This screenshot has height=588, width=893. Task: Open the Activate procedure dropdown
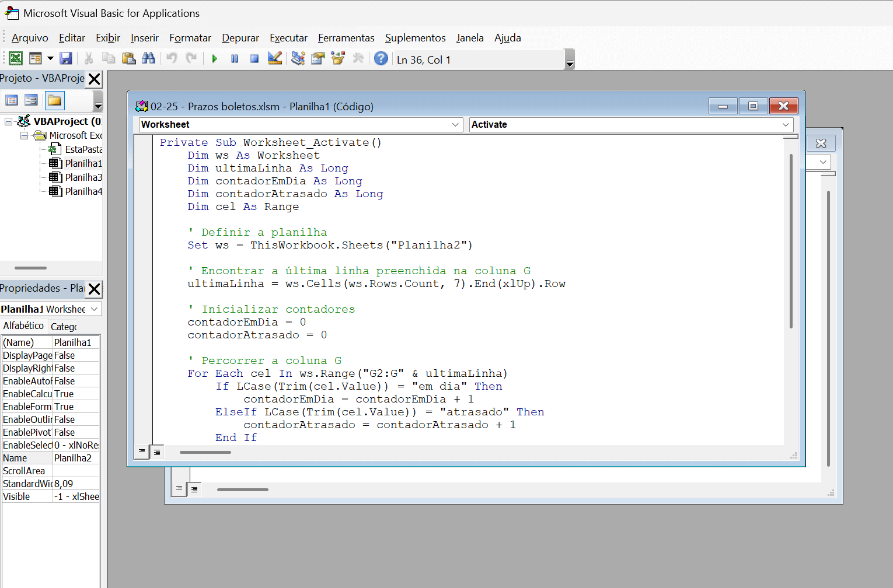(786, 124)
